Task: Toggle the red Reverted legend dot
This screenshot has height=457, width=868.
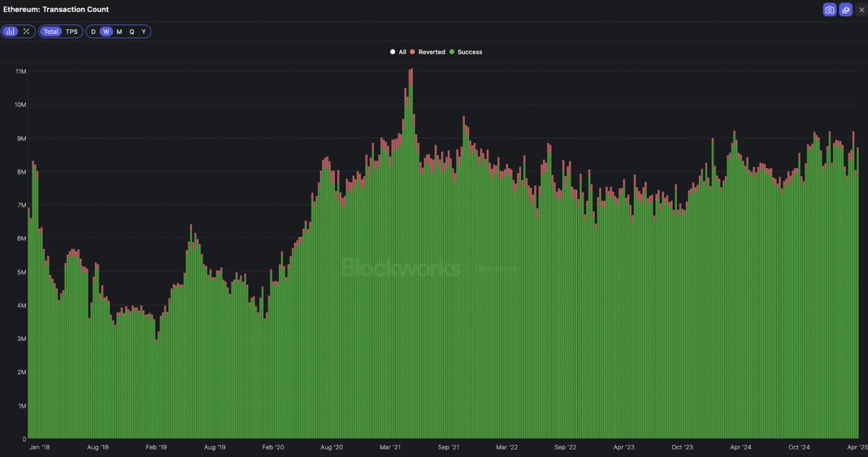Action: (x=412, y=52)
